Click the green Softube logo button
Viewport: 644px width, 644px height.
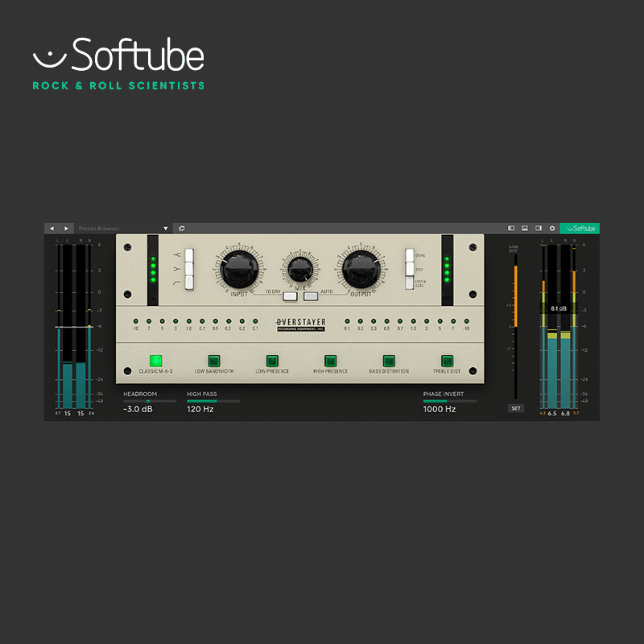coord(580,229)
